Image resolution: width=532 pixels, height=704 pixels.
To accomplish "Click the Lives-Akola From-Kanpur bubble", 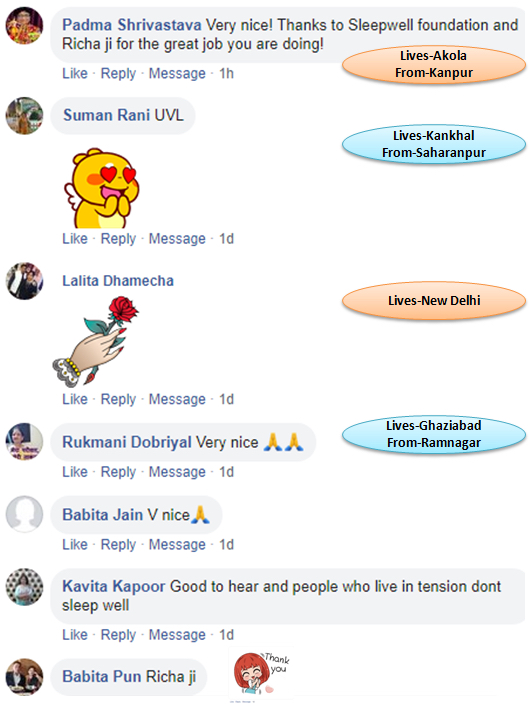I will tap(434, 64).
